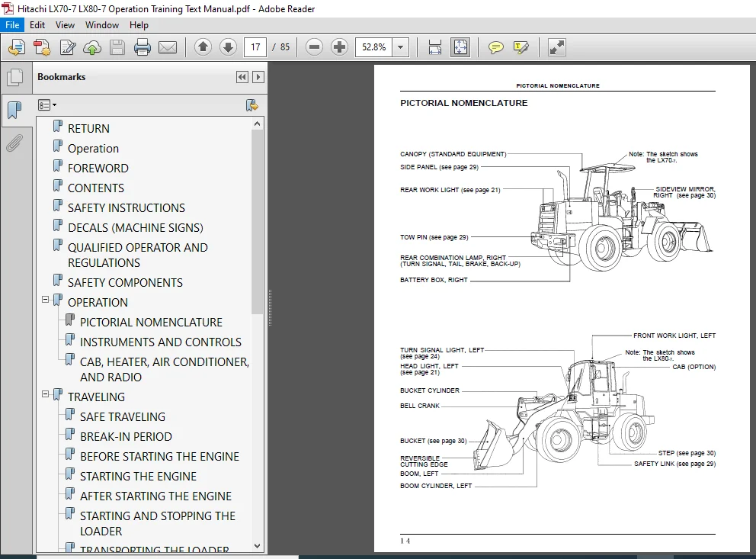Click the Edit/Sign document icon
The width and height of the screenshot is (756, 559).
(68, 47)
